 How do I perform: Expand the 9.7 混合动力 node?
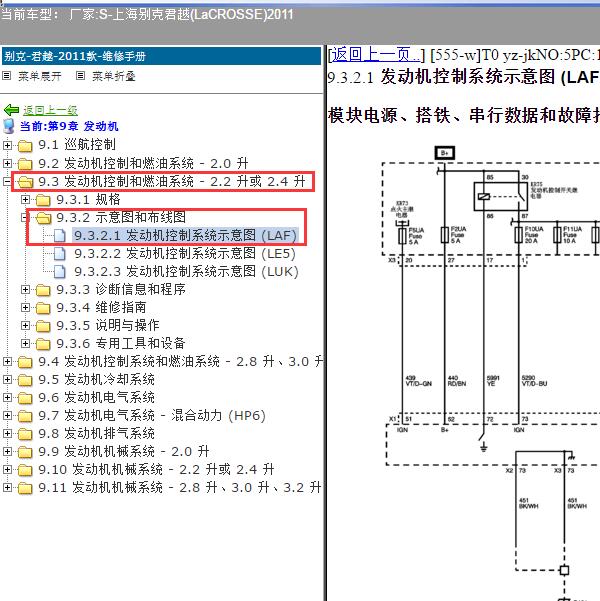7,415
